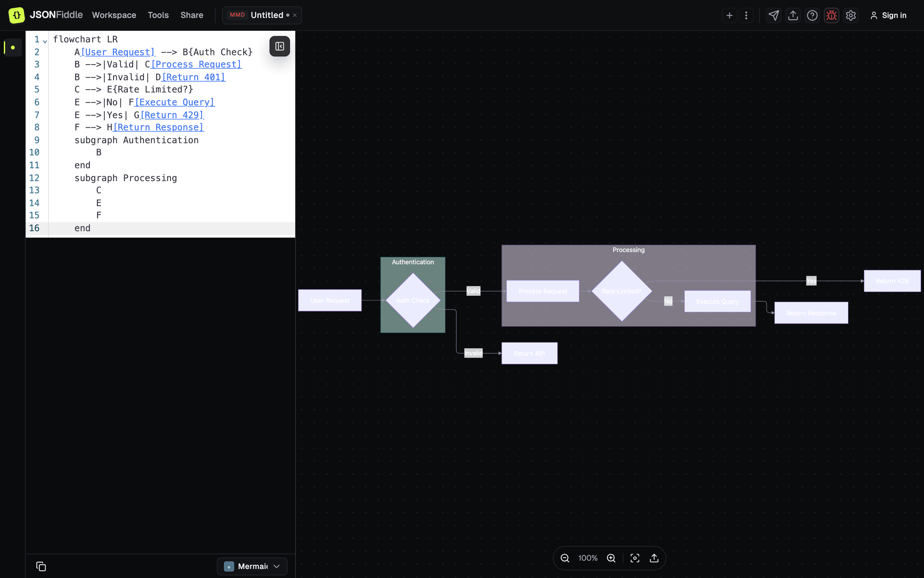Image resolution: width=924 pixels, height=578 pixels.
Task: Collapse the fold arrow on line 1
Action: pyautogui.click(x=45, y=41)
